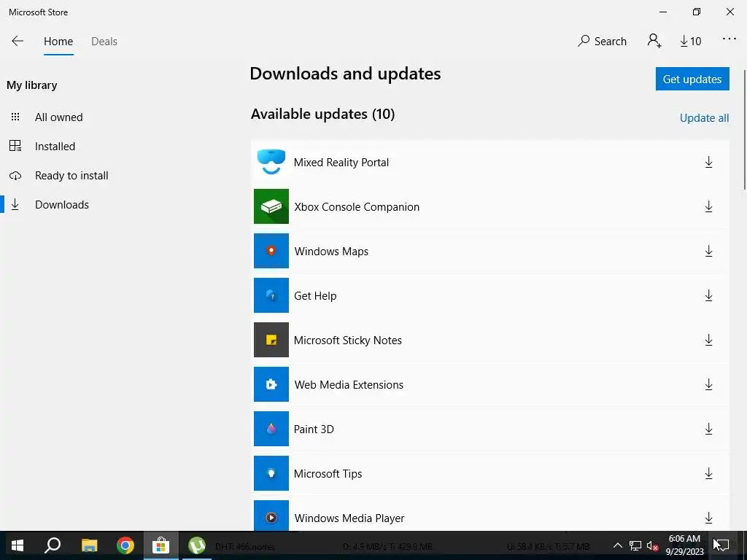This screenshot has height=560, width=747.
Task: Open the notification center icon
Action: 723,545
